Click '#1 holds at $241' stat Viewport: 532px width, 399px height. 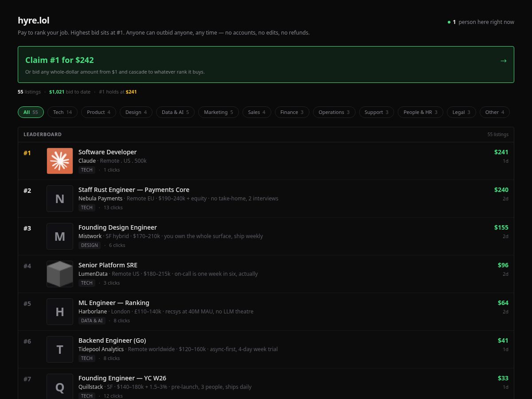118,92
